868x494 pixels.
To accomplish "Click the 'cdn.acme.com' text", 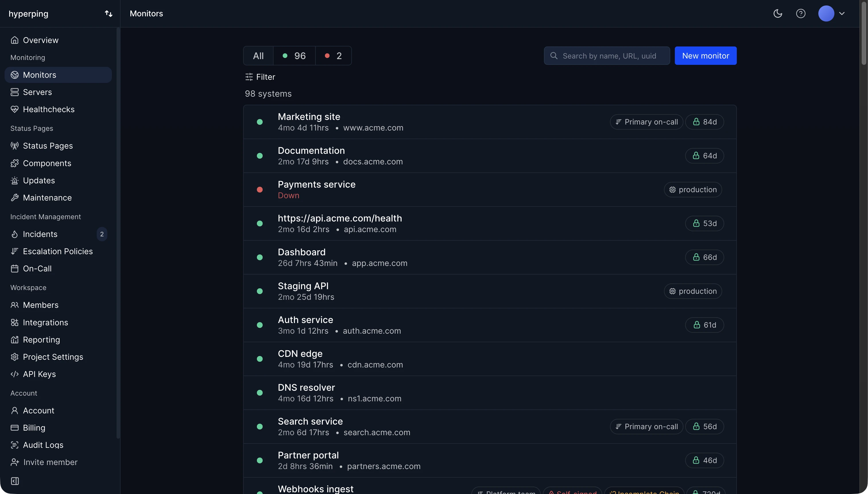I will 375,365.
